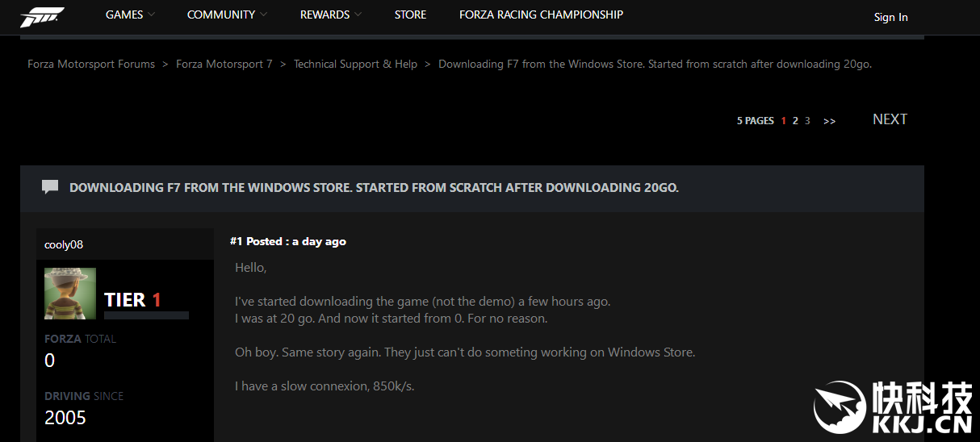The height and width of the screenshot is (442, 980).
Task: Go to page 3 of the thread
Action: 807,121
